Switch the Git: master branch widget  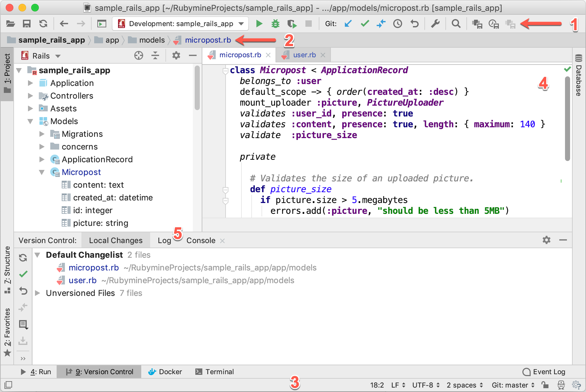coord(513,385)
